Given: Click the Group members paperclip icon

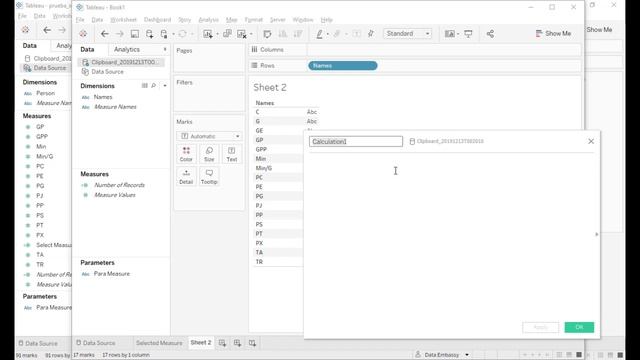Looking at the screenshot, I should coord(337,34).
